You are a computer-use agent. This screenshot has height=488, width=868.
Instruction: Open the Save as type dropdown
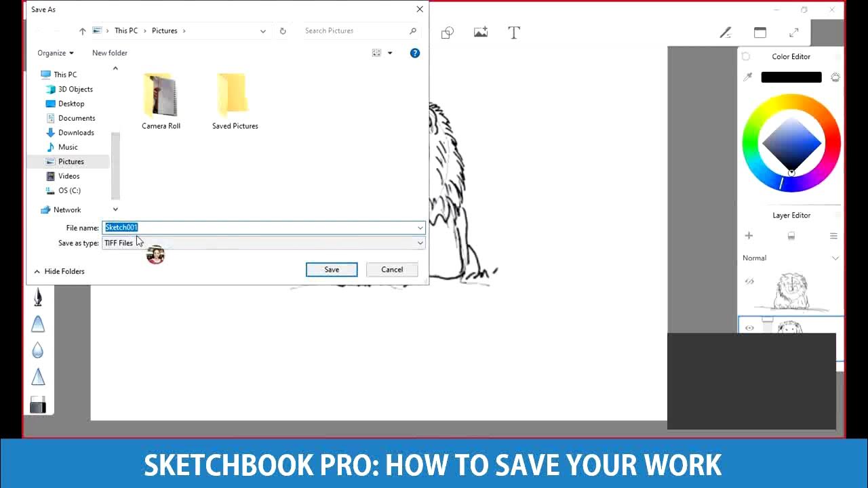[420, 243]
